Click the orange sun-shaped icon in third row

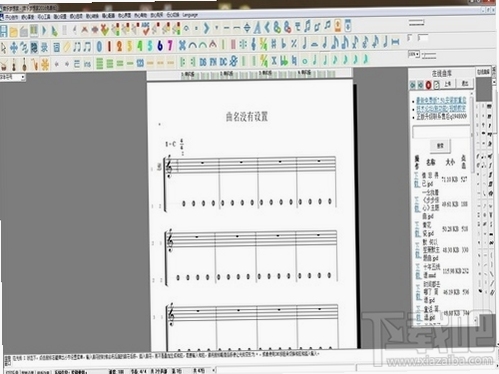click(45, 64)
